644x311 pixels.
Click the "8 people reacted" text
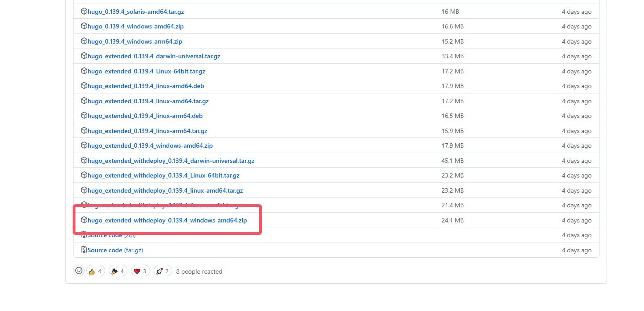[x=199, y=271]
